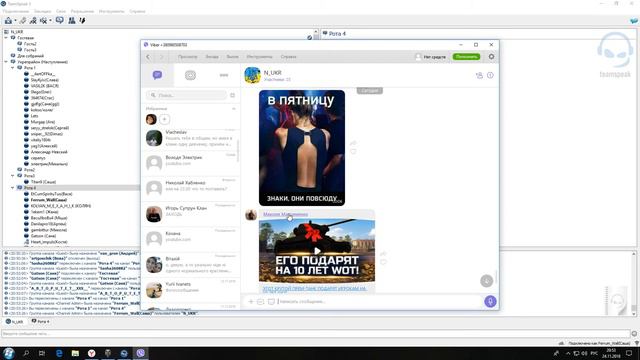This screenshot has width=640, height=360.
Task: Open the В ПЯТНИЦУ poster image
Action: click(302, 148)
